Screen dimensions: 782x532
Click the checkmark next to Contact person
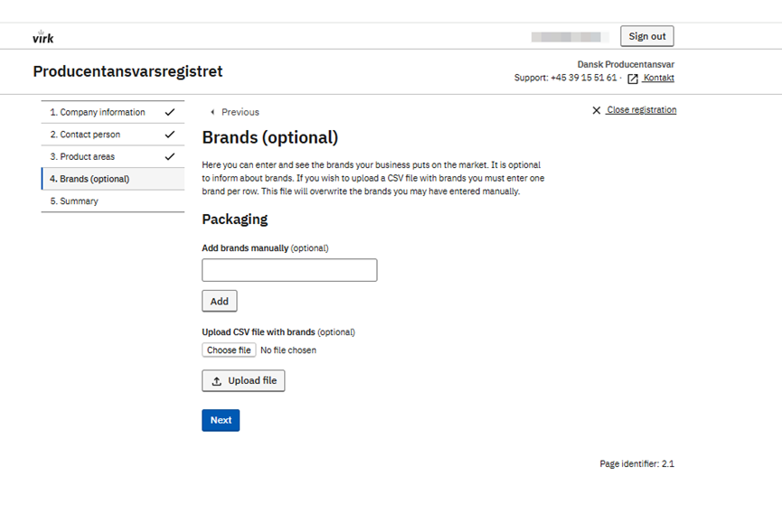coord(169,135)
